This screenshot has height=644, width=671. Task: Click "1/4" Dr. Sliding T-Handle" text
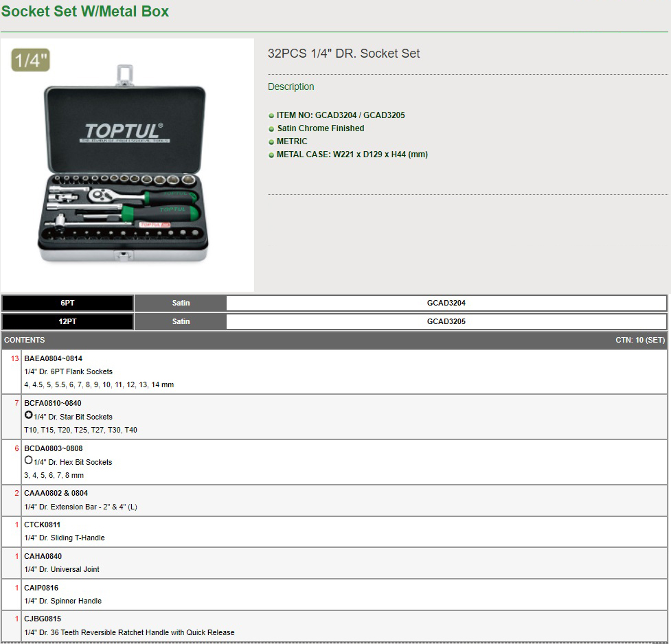point(64,538)
